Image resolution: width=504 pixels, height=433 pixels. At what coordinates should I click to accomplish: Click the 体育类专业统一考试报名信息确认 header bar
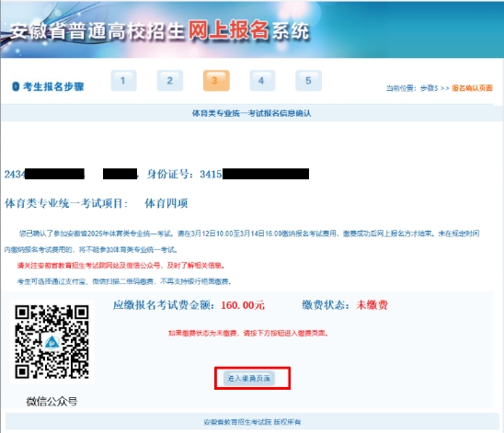[252, 113]
